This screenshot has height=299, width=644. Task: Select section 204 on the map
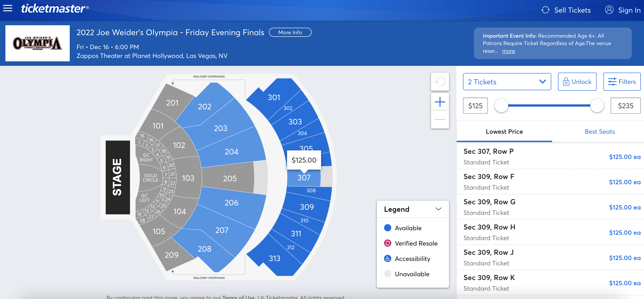232,152
